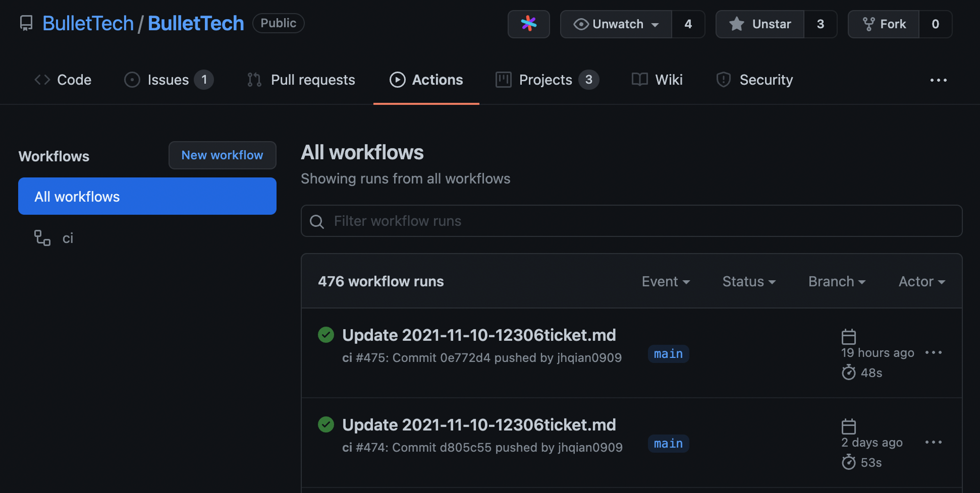The width and height of the screenshot is (980, 493).
Task: Click the Actions play icon
Action: click(397, 80)
